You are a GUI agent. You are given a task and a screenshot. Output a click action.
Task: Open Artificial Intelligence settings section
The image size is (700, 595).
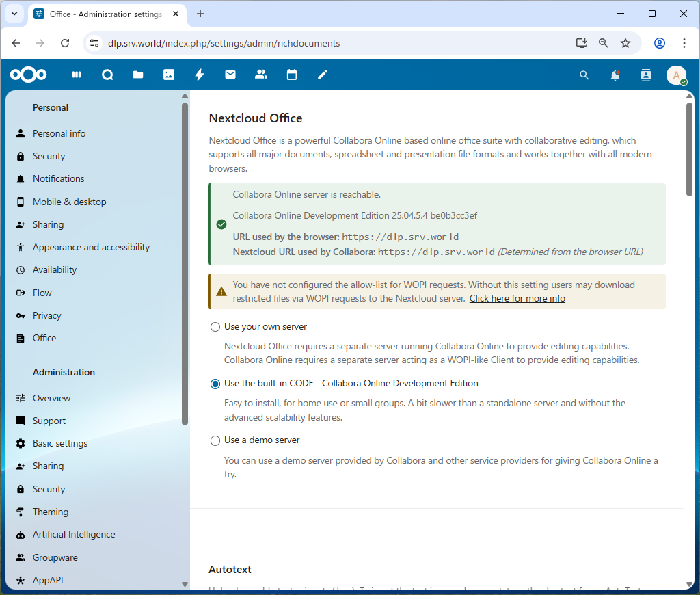pyautogui.click(x=74, y=534)
